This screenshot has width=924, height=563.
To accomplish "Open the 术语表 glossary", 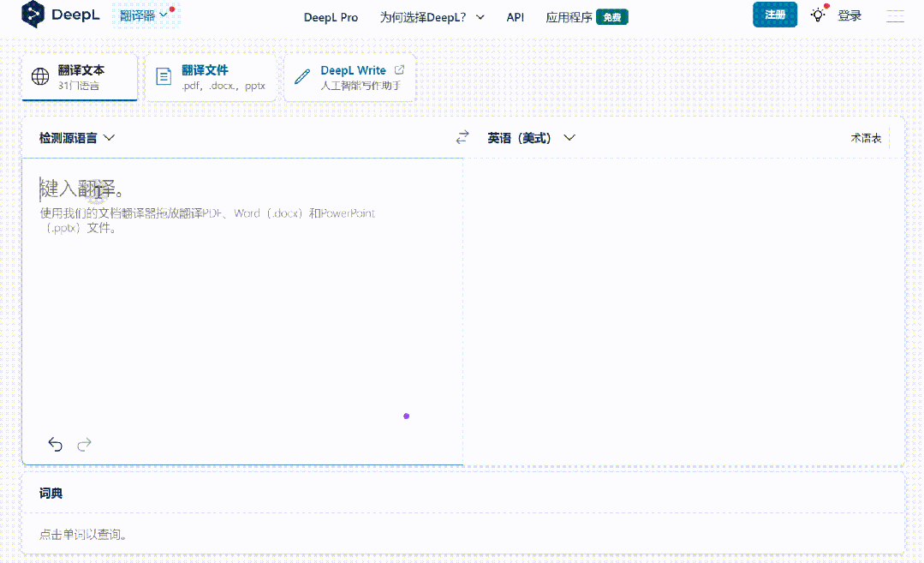I will [866, 137].
